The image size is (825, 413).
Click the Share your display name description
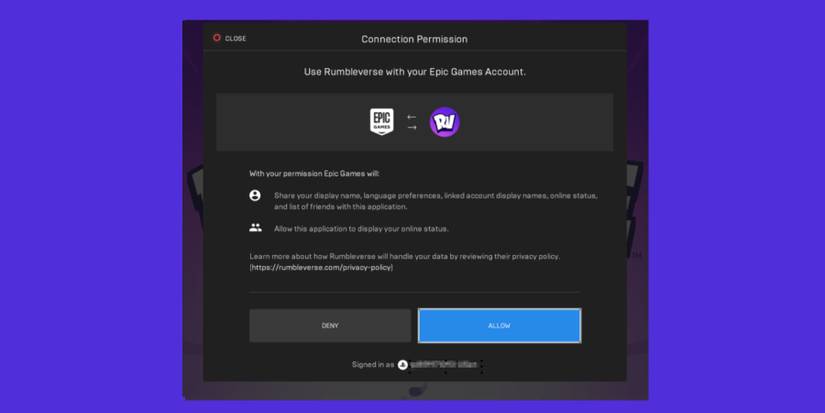point(435,201)
